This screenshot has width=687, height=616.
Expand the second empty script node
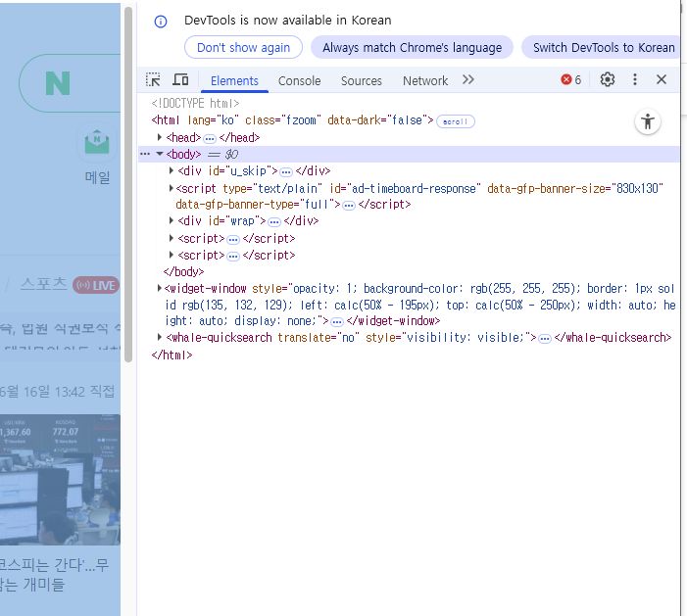tap(172, 255)
